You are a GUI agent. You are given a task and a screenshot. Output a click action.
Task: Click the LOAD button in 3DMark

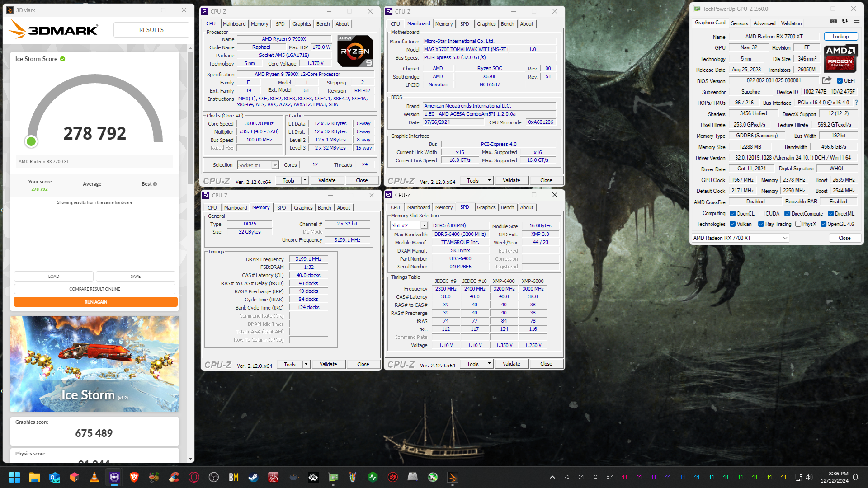[54, 276]
